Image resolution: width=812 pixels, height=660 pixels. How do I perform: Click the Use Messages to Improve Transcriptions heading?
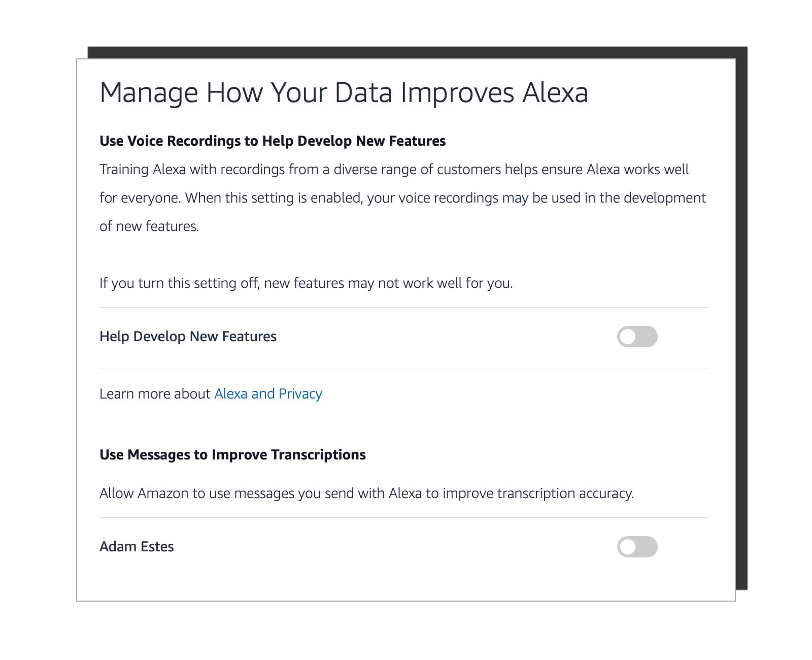(x=232, y=455)
